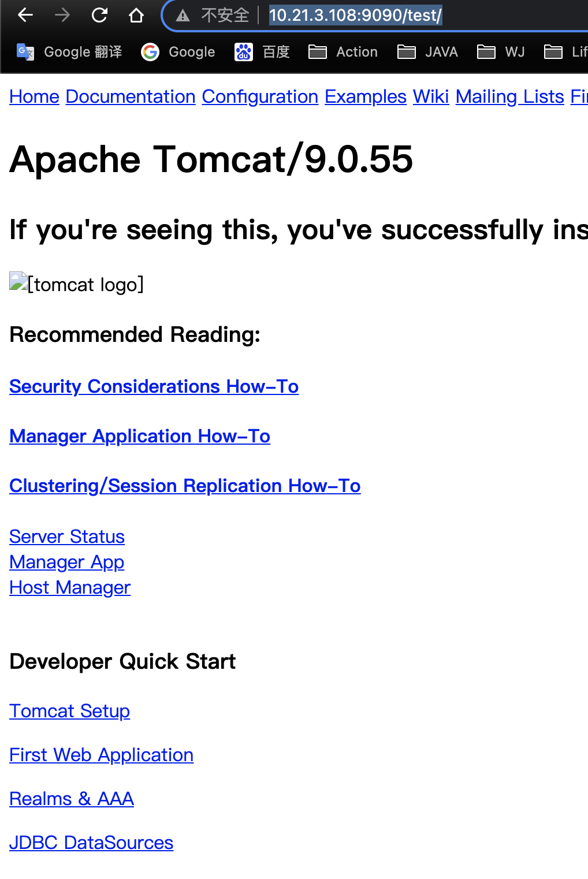Screen dimensions: 588x879
Task: Click the broken tomcat logo image
Action: 18,282
